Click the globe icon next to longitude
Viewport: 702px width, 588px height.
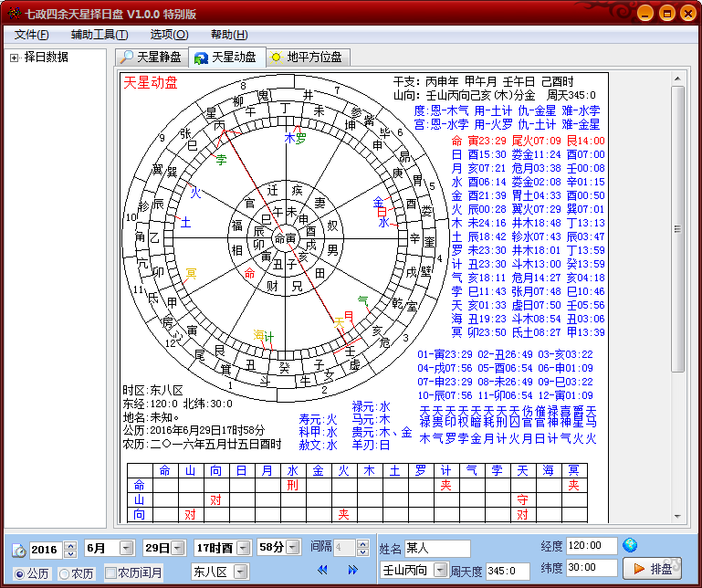(630, 545)
